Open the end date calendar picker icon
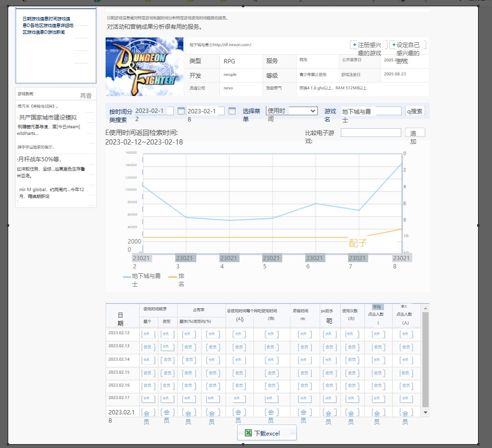 point(232,111)
